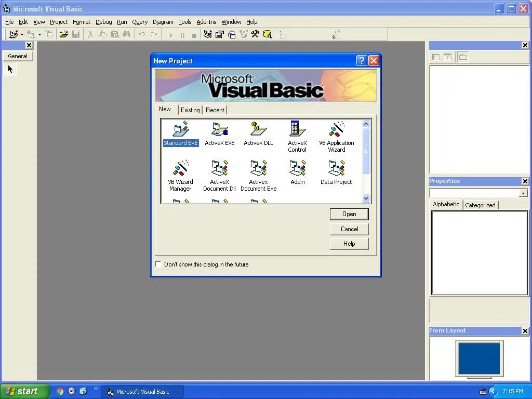
Task: Open Chrome from quick launch
Action: tap(60, 391)
